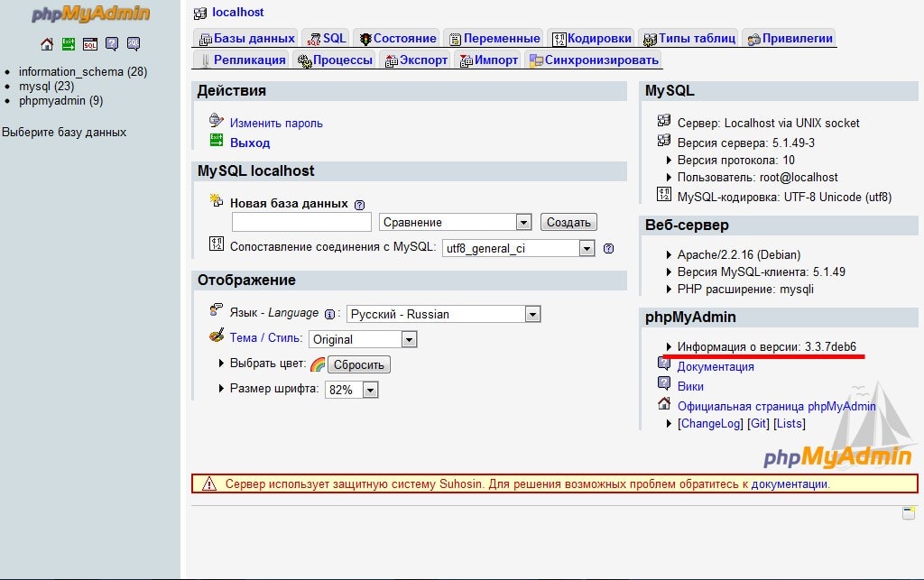The height and width of the screenshot is (580, 924).
Task: Click the connection collation icon
Action: point(217,244)
